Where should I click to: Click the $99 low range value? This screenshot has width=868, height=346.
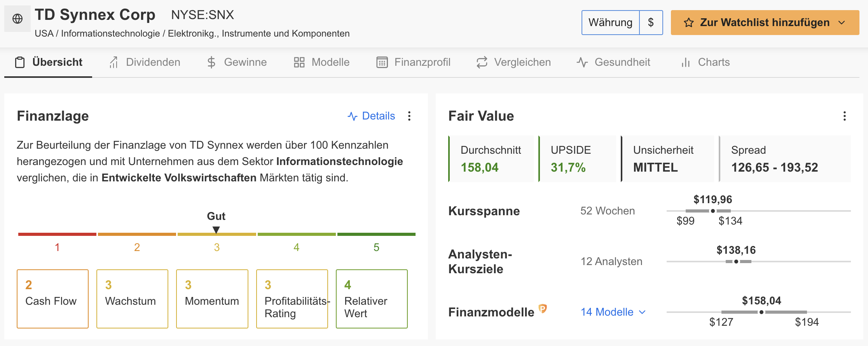click(686, 221)
